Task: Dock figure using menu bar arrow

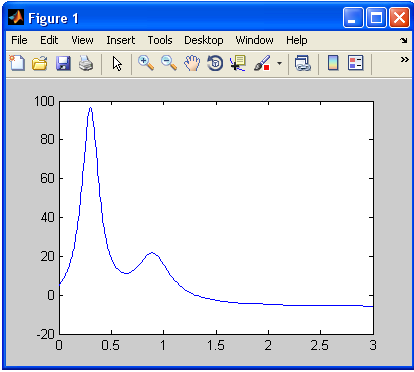Action: tap(404, 40)
